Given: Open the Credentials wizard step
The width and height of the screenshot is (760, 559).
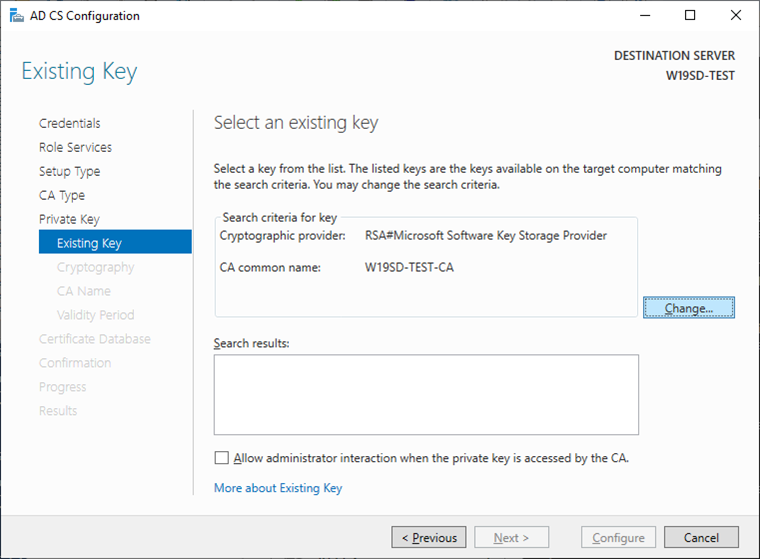Looking at the screenshot, I should pyautogui.click(x=70, y=123).
